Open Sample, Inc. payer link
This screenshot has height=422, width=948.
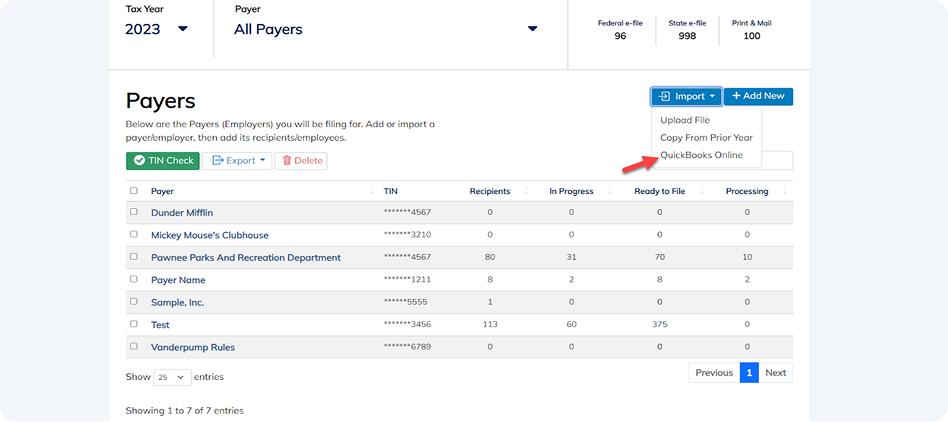(x=178, y=302)
